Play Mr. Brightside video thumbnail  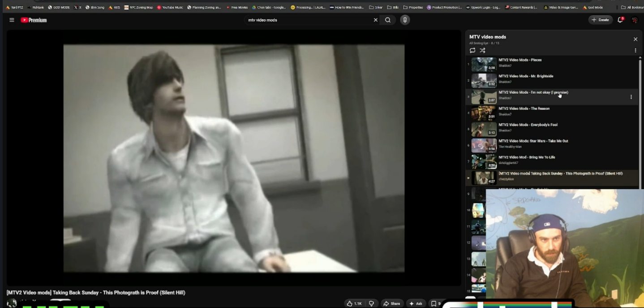[x=484, y=80]
